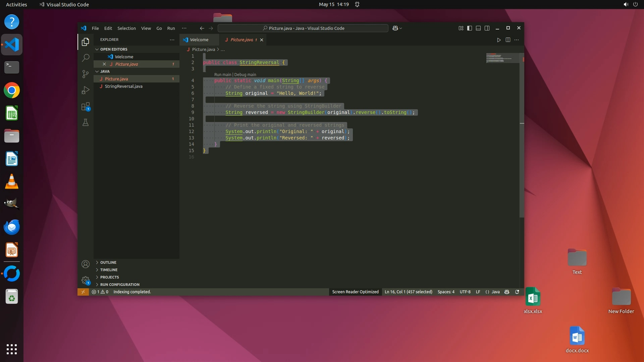
Task: Open the Selection menu
Action: click(126, 28)
